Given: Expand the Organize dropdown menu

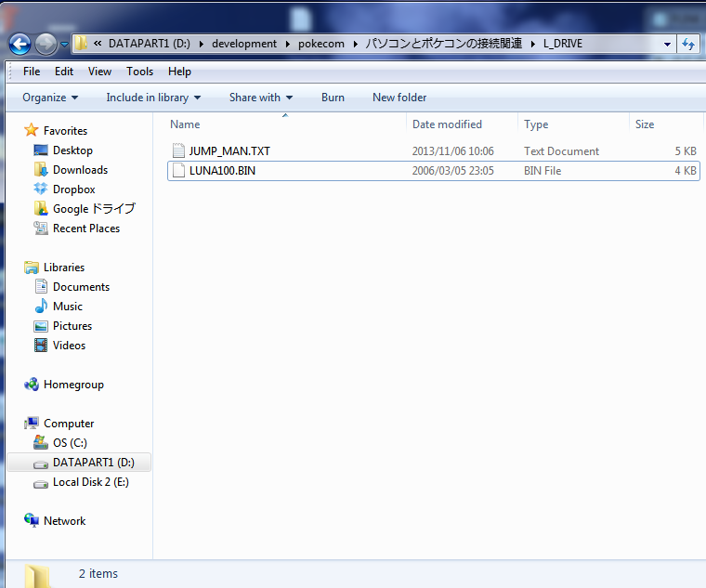Looking at the screenshot, I should click(50, 98).
